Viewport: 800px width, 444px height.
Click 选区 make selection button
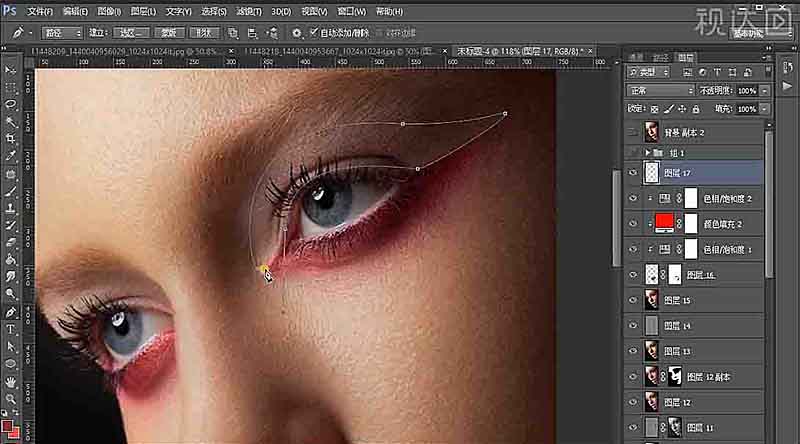coord(131,33)
